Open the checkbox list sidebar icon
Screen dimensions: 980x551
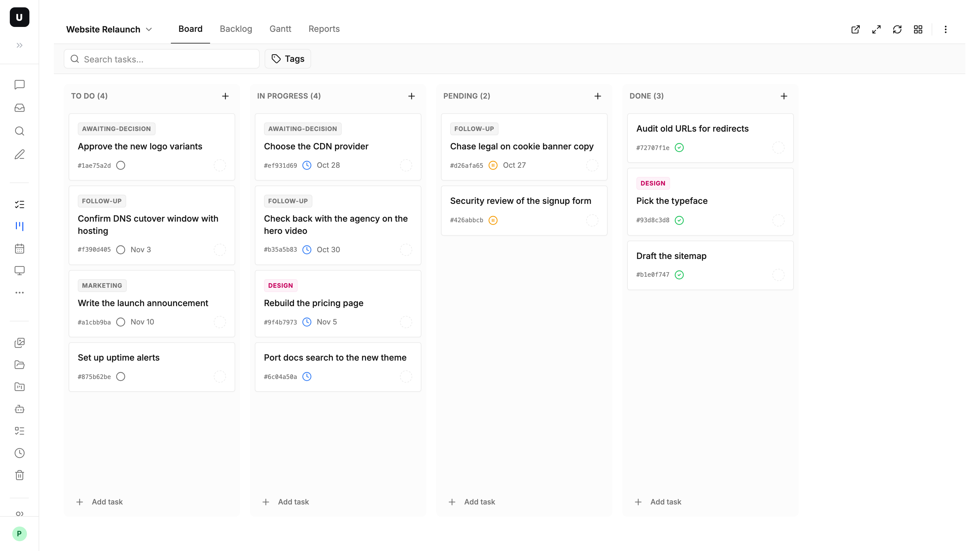click(x=19, y=431)
